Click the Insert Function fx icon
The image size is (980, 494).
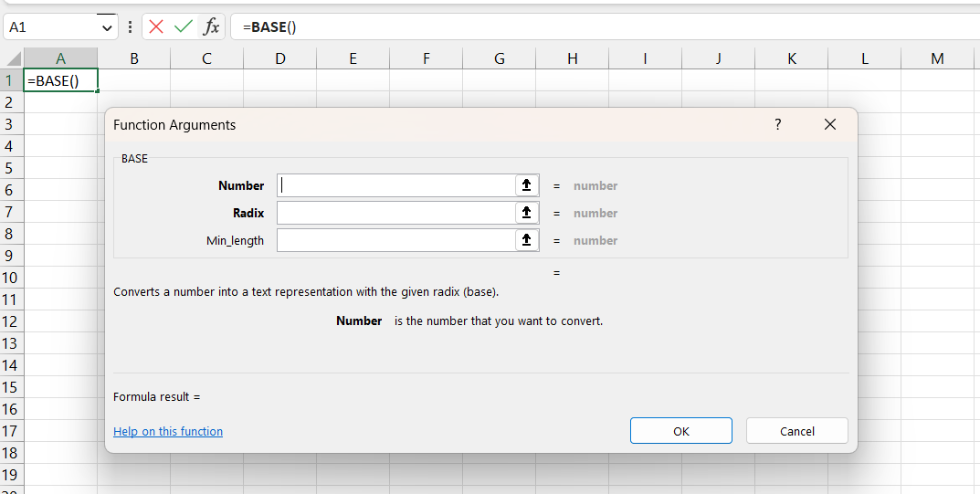tap(211, 26)
